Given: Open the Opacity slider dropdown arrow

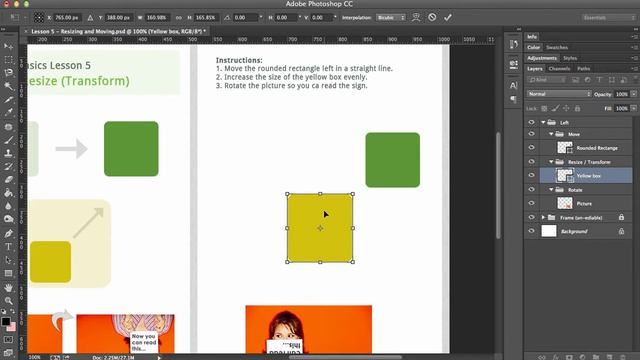Looking at the screenshot, I should coord(633,94).
